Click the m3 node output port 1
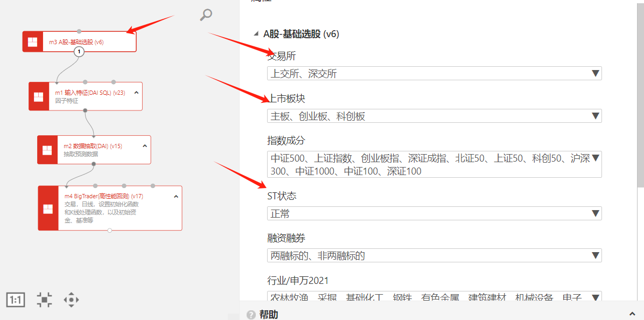 [x=79, y=52]
